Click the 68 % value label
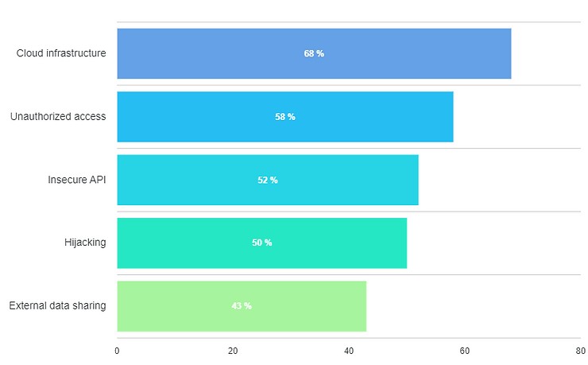The height and width of the screenshot is (365, 588). point(314,53)
